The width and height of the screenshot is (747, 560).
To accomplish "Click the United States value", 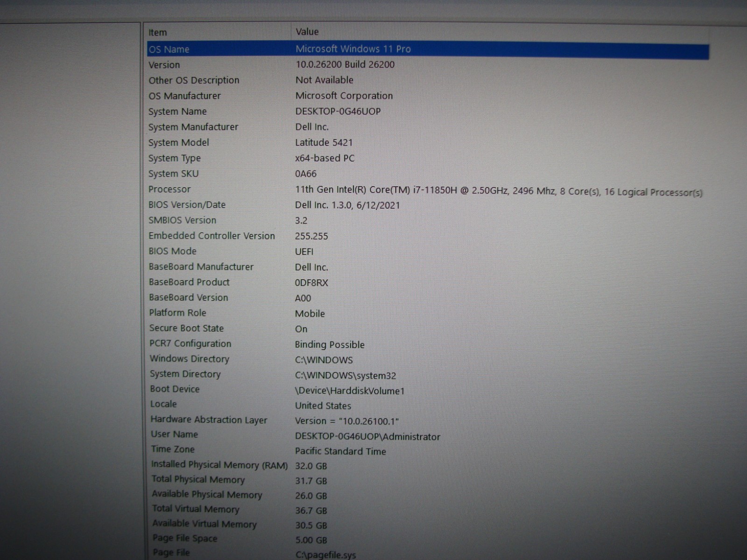I will click(323, 406).
